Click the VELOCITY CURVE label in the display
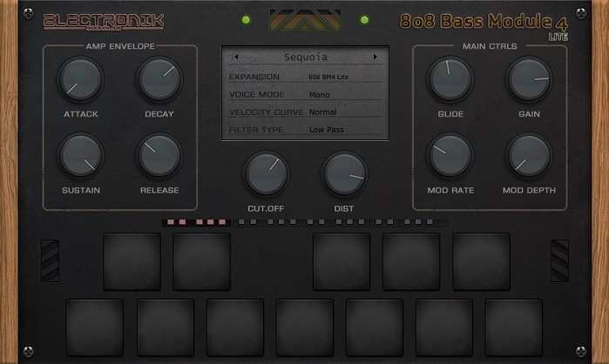Screen dimensions: 609x364 267,112
